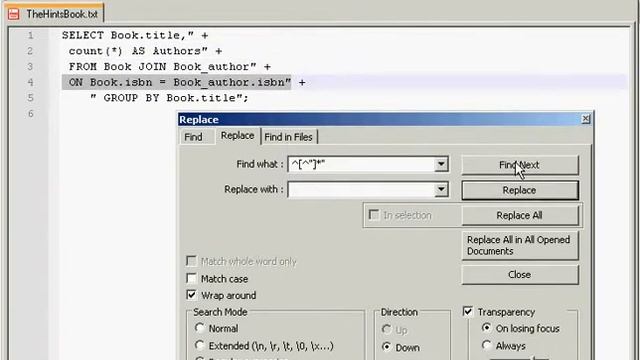The image size is (640, 360).
Task: Click the Close button in Replace dialog
Action: click(520, 275)
